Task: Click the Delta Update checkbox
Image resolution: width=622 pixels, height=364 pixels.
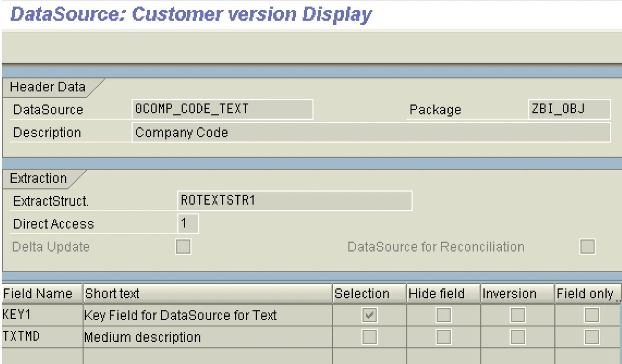Action: click(183, 247)
